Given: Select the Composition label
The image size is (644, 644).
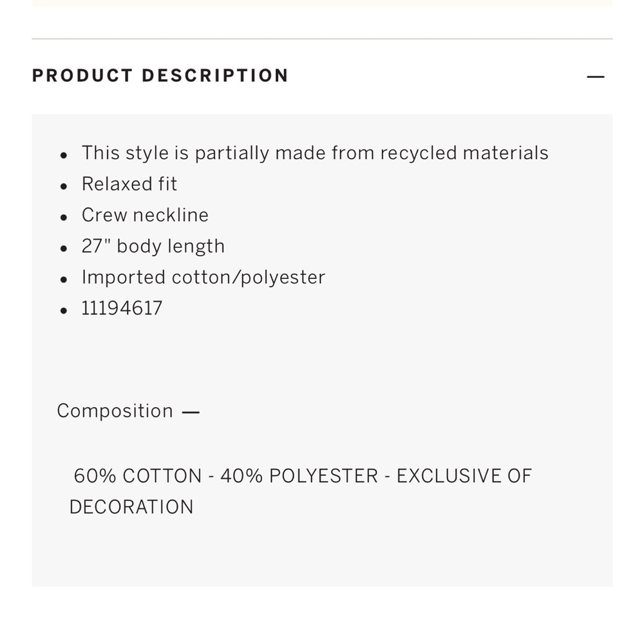Looking at the screenshot, I should coord(115,411).
